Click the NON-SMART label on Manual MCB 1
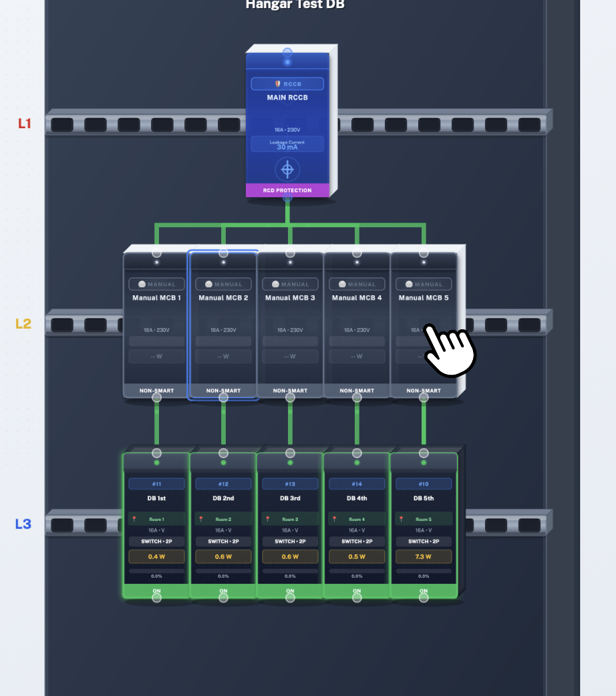Viewport: 616px width, 696px height. 156,391
